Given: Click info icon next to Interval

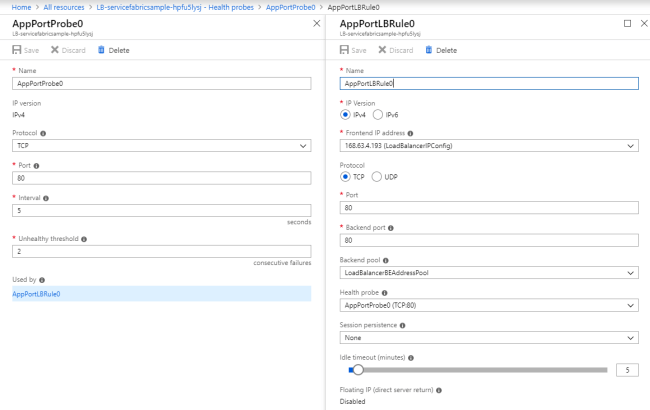Looking at the screenshot, I should [x=46, y=198].
